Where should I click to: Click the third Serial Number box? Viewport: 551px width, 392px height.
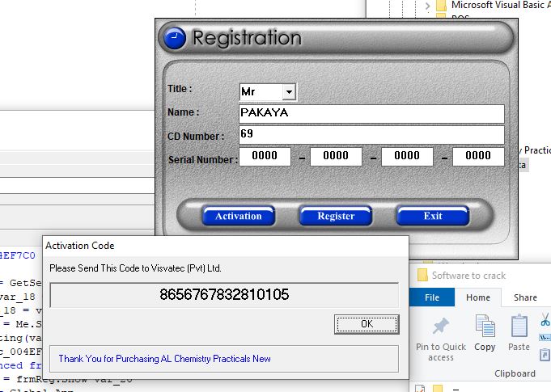[407, 156]
